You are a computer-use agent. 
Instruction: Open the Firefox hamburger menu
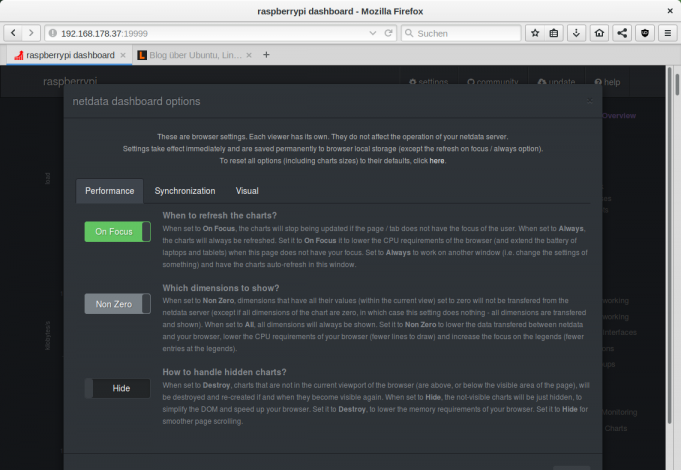pyautogui.click(x=665, y=33)
